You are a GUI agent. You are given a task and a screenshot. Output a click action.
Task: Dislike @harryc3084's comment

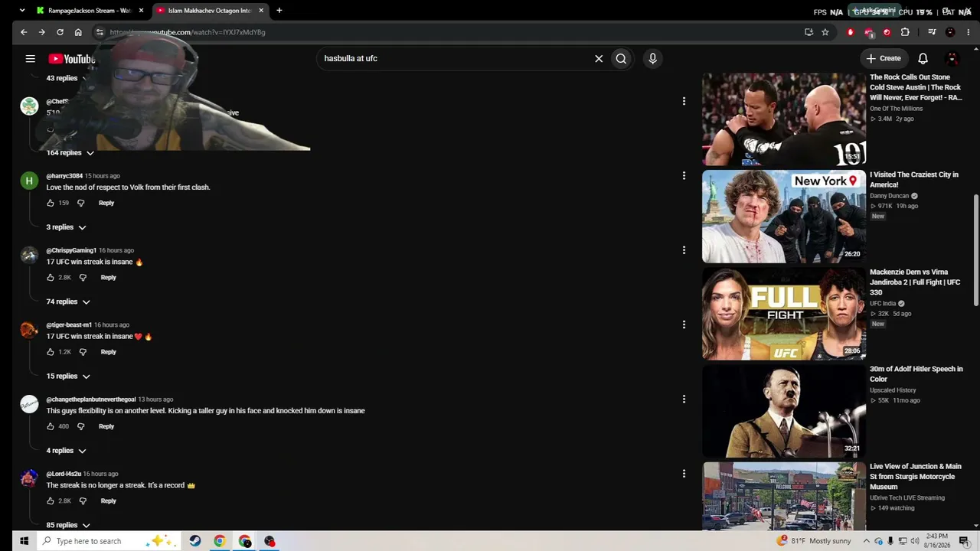81,203
